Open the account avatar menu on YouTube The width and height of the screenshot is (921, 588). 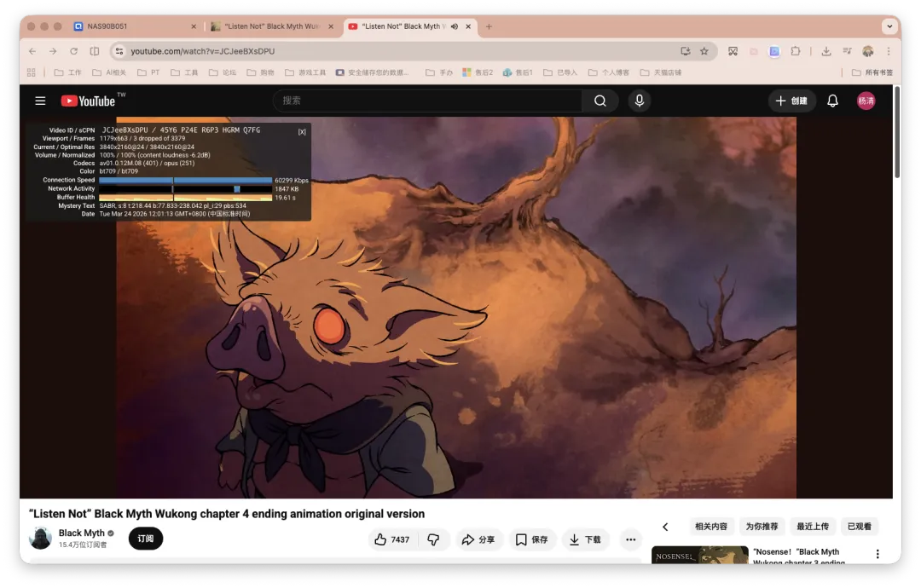pos(866,101)
